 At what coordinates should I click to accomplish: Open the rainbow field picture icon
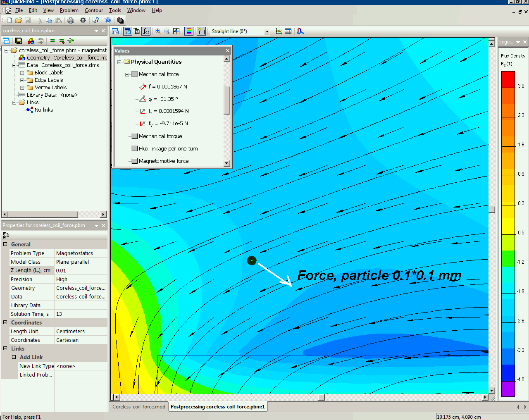click(x=189, y=31)
